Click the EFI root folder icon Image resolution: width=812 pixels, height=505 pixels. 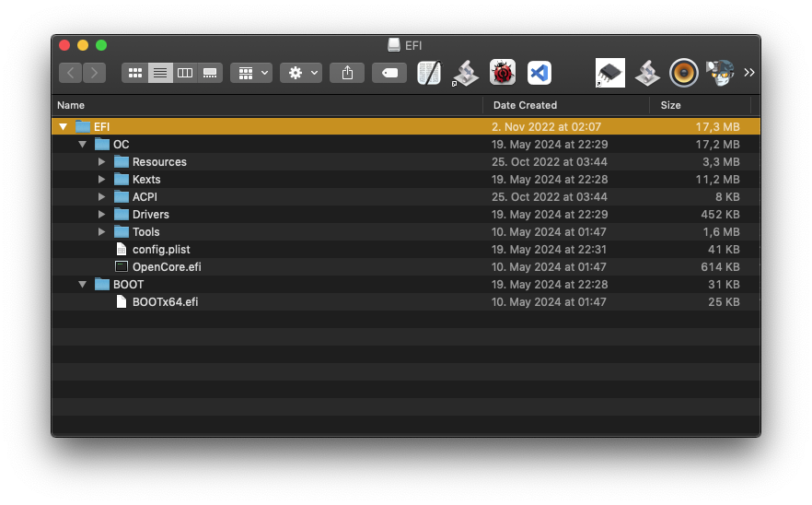83,127
